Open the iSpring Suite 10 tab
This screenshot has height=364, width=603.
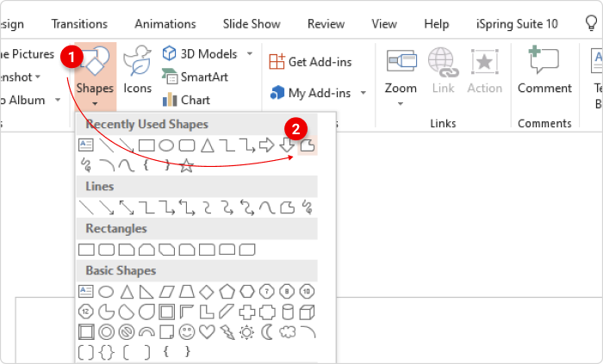tap(517, 24)
